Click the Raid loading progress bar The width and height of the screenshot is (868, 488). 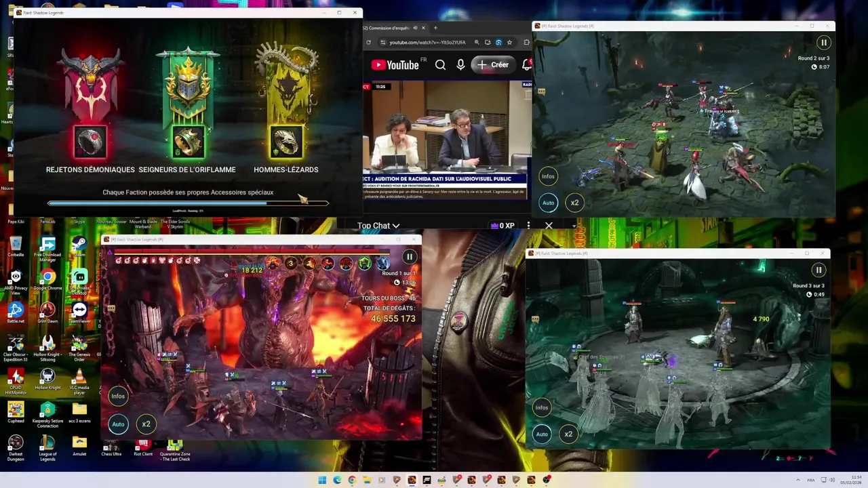(188, 203)
